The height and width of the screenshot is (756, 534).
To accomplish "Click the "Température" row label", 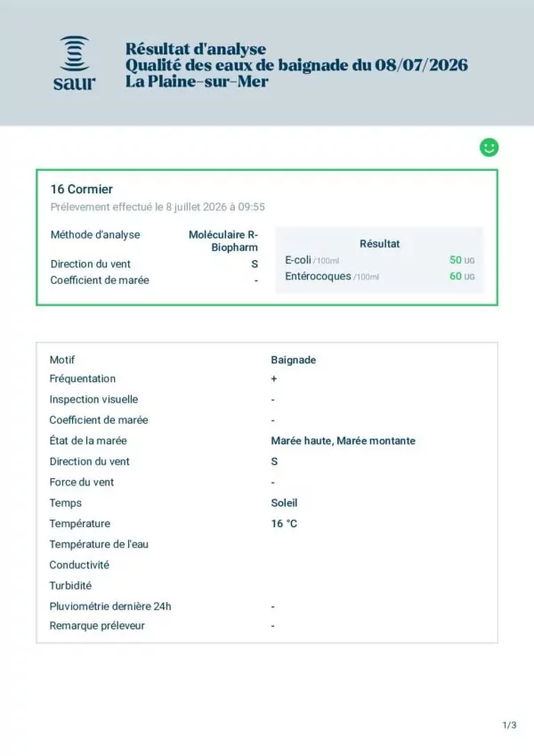I will pos(80,524).
